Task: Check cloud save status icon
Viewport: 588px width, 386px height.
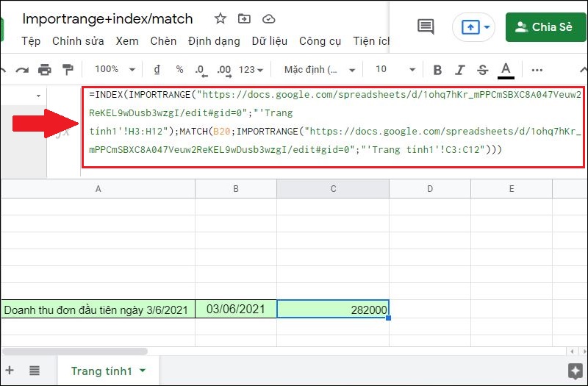Action: [x=268, y=19]
